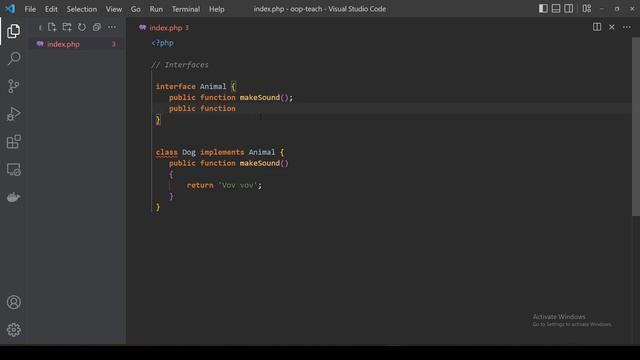Create a new folder in Explorer
Screen dimensions: 640x360
point(67,27)
